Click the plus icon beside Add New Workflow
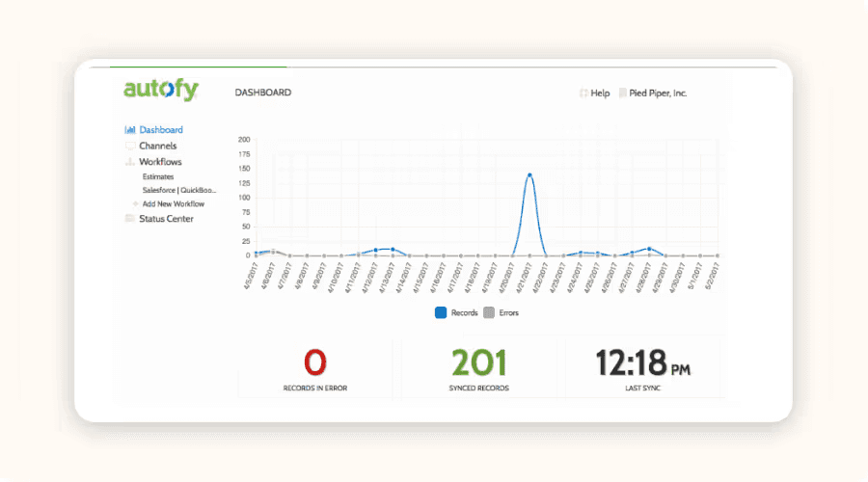 point(136,203)
